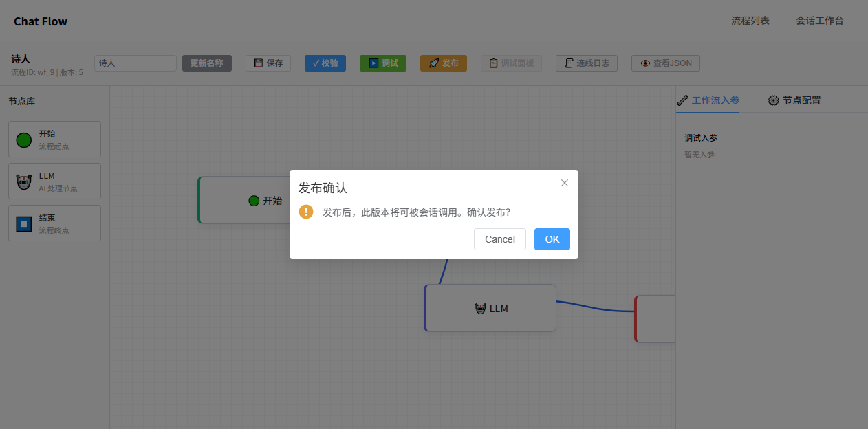Select the red-bordered end node on canvas
Image resolution: width=868 pixels, height=429 pixels.
[x=655, y=318]
